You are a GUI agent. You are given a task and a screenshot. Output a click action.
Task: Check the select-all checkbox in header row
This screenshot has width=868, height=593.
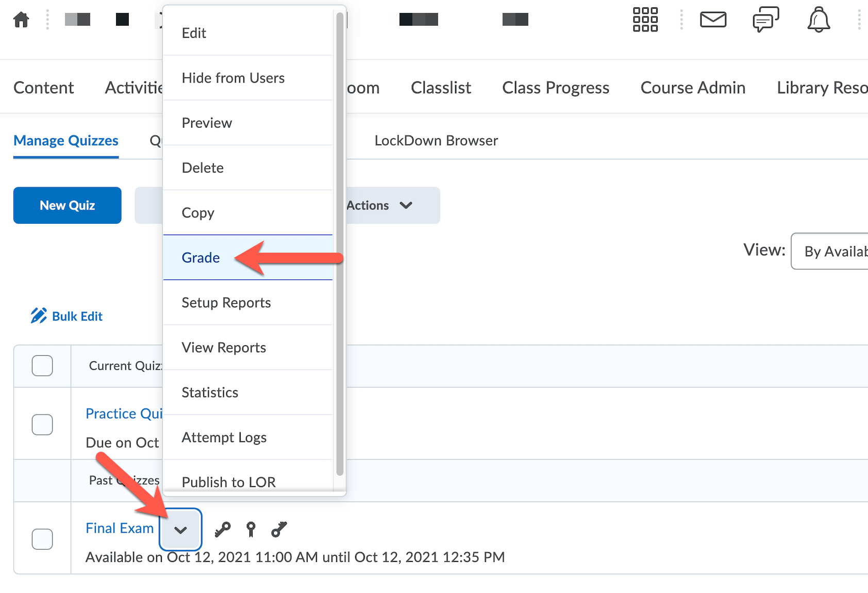[x=42, y=366]
